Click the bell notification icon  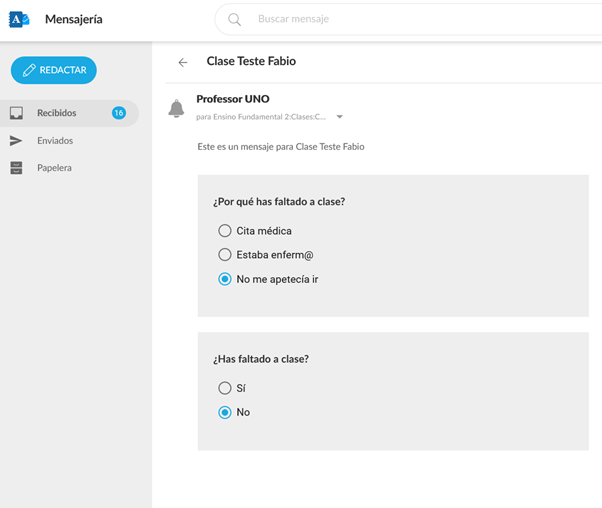(x=177, y=108)
